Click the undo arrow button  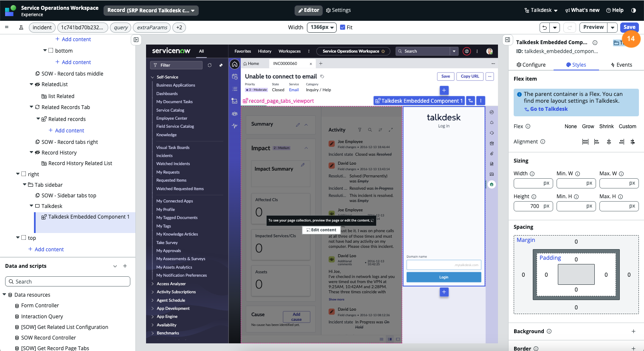coord(544,28)
